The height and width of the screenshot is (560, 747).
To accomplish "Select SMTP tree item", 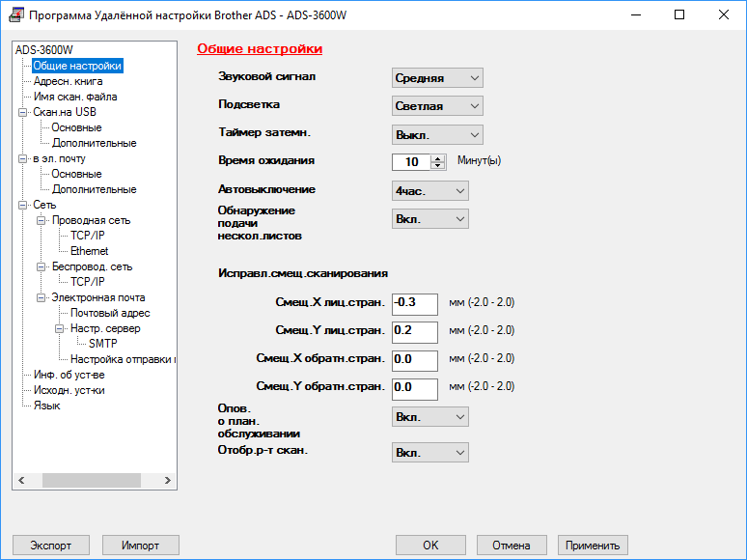I will coord(103,344).
